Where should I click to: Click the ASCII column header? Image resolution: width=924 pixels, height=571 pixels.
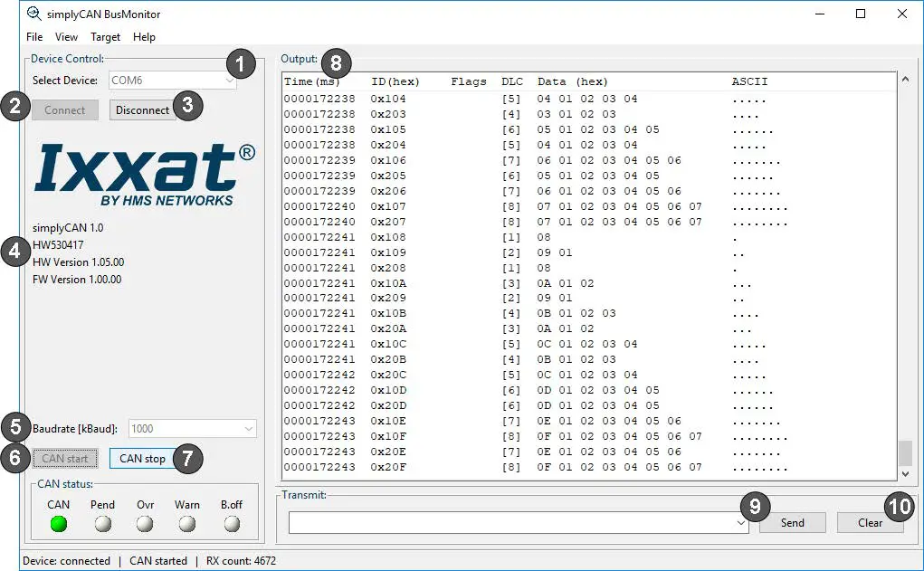[749, 81]
